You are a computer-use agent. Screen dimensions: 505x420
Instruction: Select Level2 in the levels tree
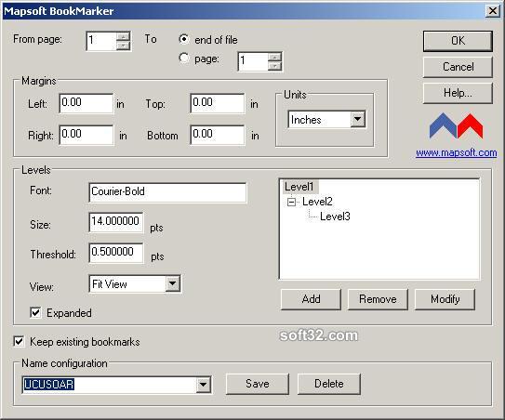[317, 202]
